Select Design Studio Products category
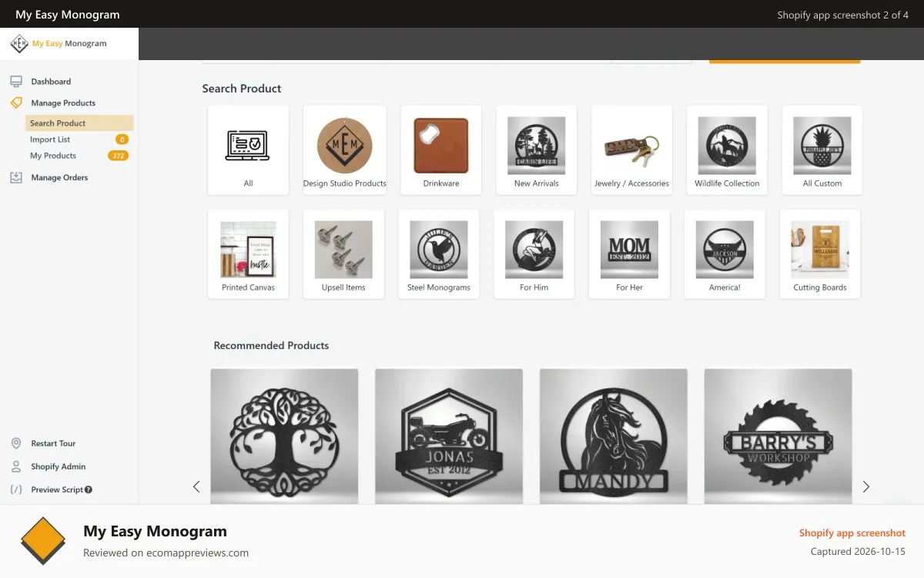924x578 pixels. click(x=345, y=150)
